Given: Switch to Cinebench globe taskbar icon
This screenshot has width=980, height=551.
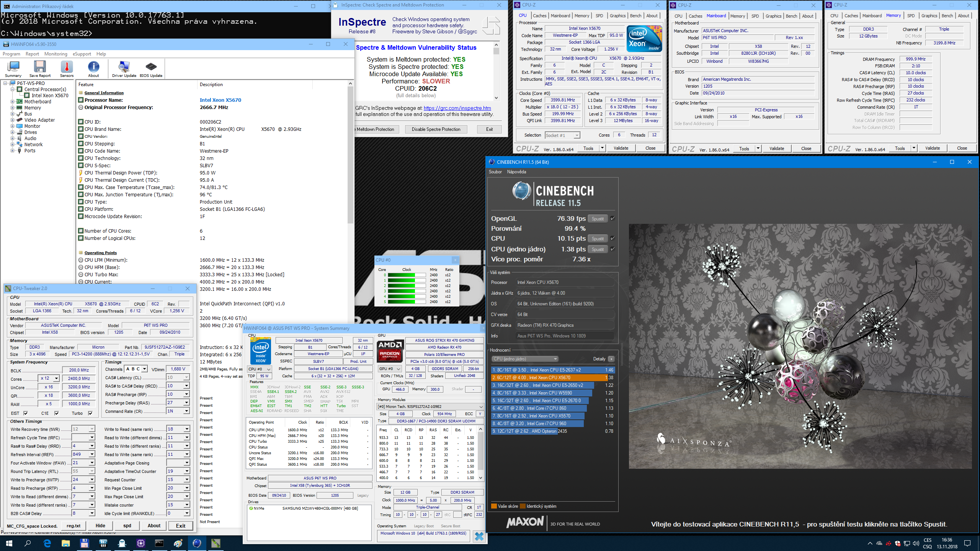Looking at the screenshot, I should (x=197, y=543).
